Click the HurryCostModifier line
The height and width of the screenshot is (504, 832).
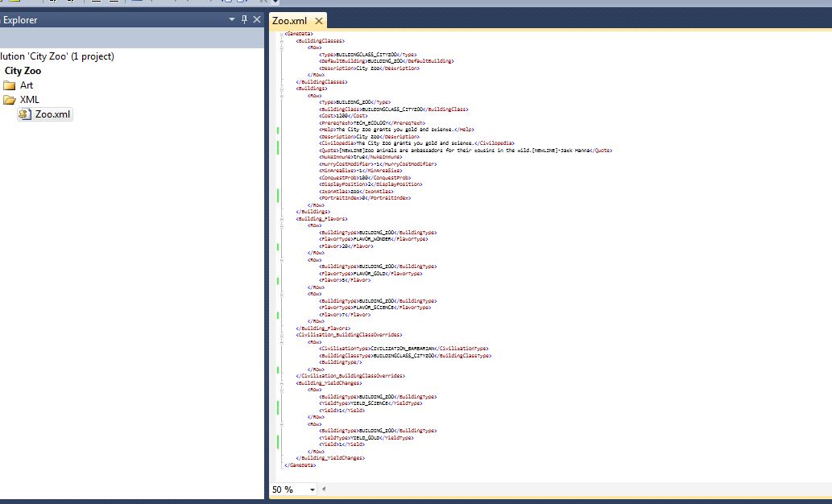coord(378,164)
